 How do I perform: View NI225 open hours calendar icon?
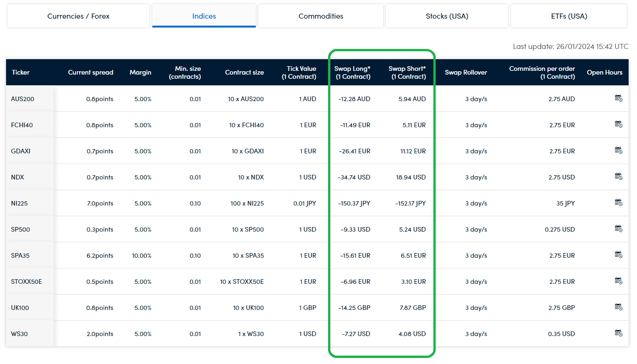tap(618, 202)
